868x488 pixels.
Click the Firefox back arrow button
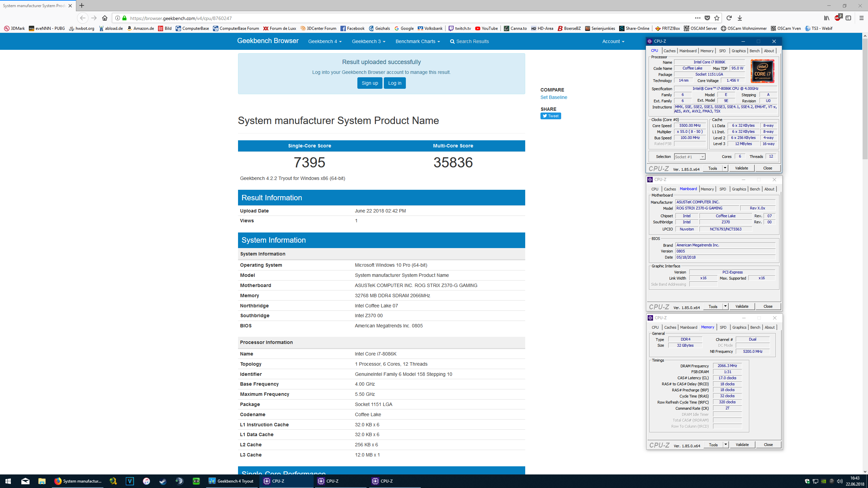(x=82, y=18)
